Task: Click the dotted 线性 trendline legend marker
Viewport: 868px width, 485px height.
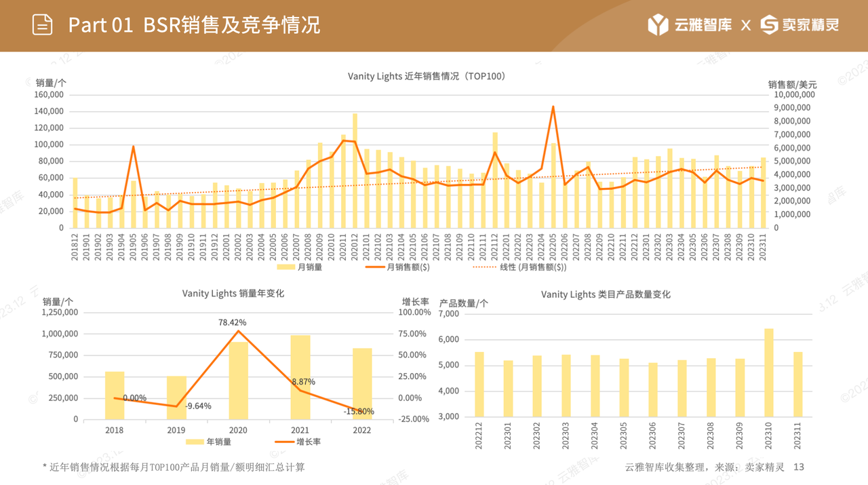Action: coord(484,267)
